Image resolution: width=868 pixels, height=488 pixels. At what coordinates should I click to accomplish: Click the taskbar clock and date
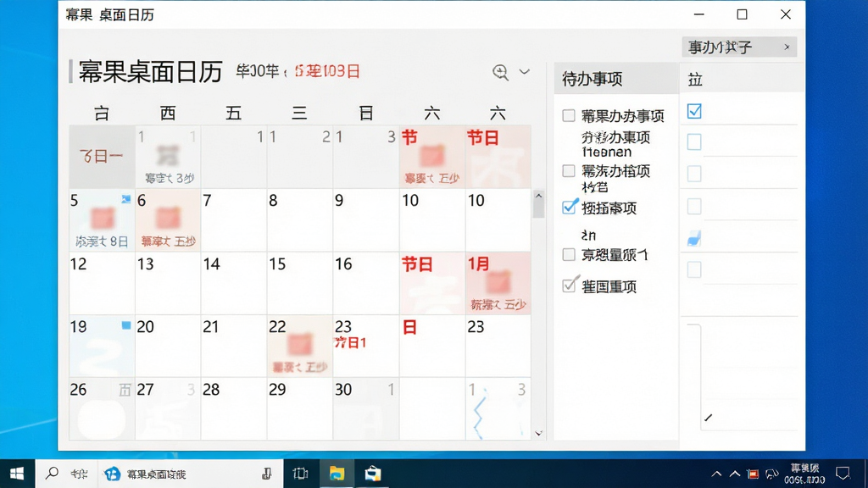(x=804, y=474)
